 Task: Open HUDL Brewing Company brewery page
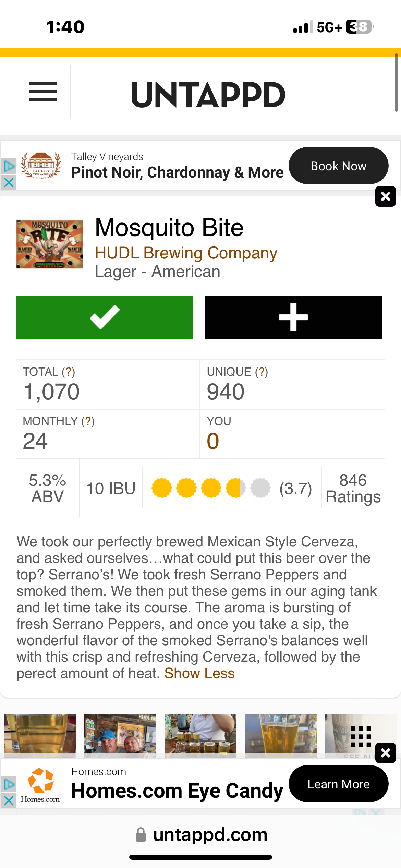(186, 253)
